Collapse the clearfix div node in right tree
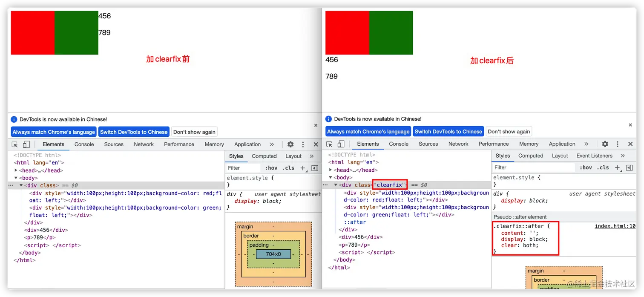 tap(336, 185)
